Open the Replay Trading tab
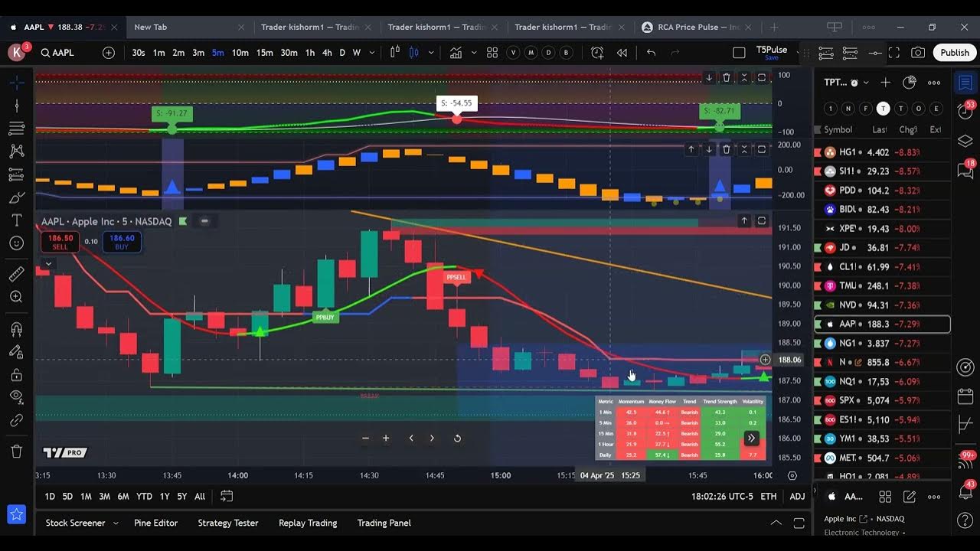Viewport: 980px width, 551px height. [308, 523]
